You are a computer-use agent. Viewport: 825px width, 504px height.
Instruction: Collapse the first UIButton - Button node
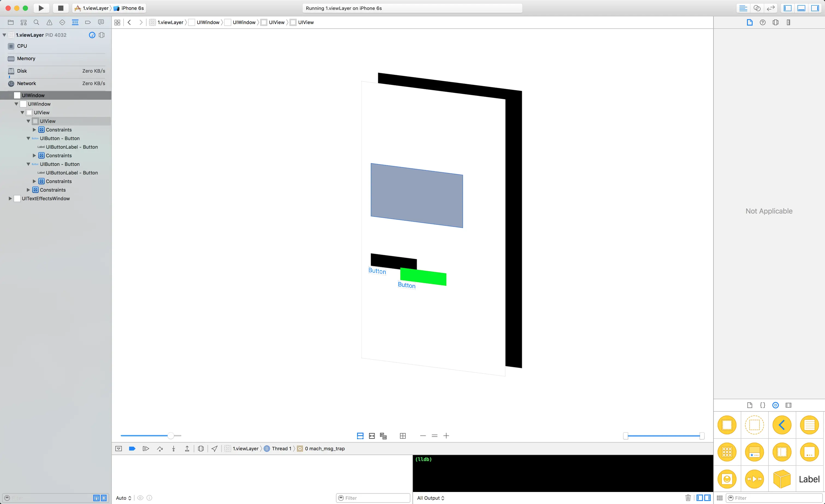28,138
